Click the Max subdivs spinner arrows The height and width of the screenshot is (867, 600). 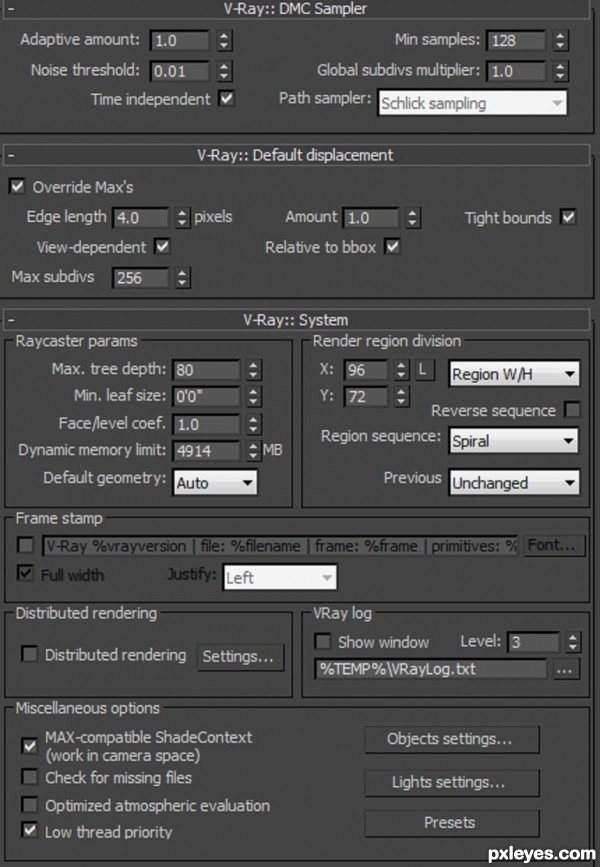coord(182,277)
